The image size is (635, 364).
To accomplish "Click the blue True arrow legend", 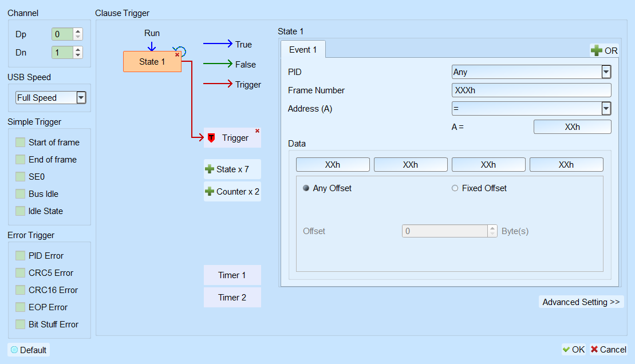I will point(218,43).
